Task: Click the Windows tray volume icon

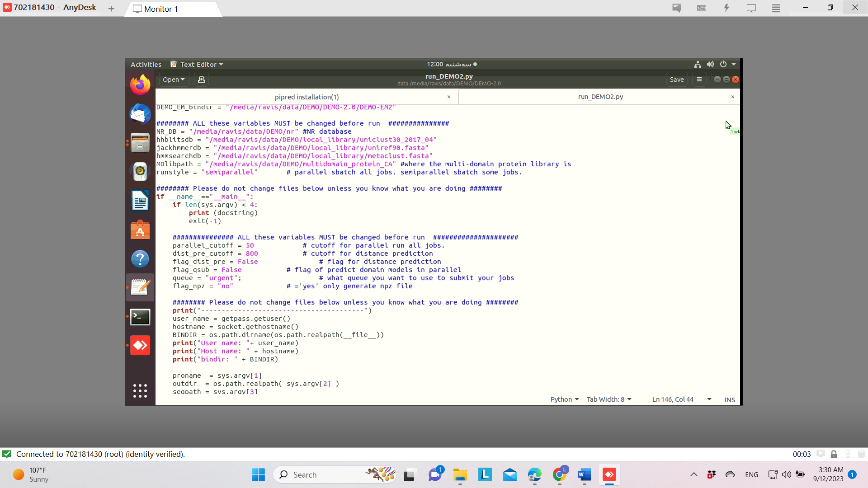Action: 787,475
